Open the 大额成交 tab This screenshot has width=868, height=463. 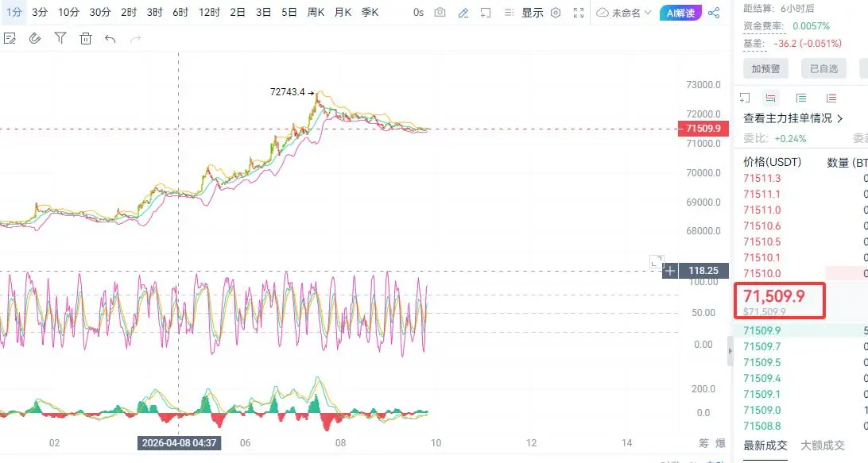[823, 446]
